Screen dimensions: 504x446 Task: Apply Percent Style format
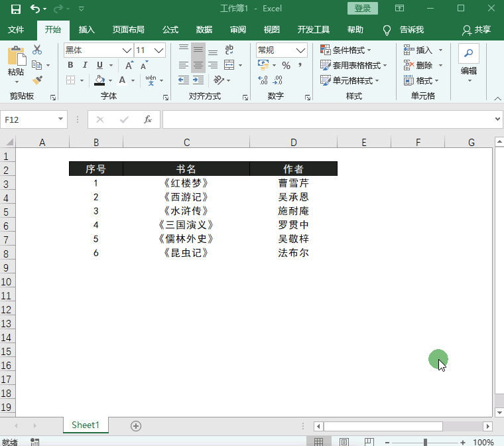point(286,65)
